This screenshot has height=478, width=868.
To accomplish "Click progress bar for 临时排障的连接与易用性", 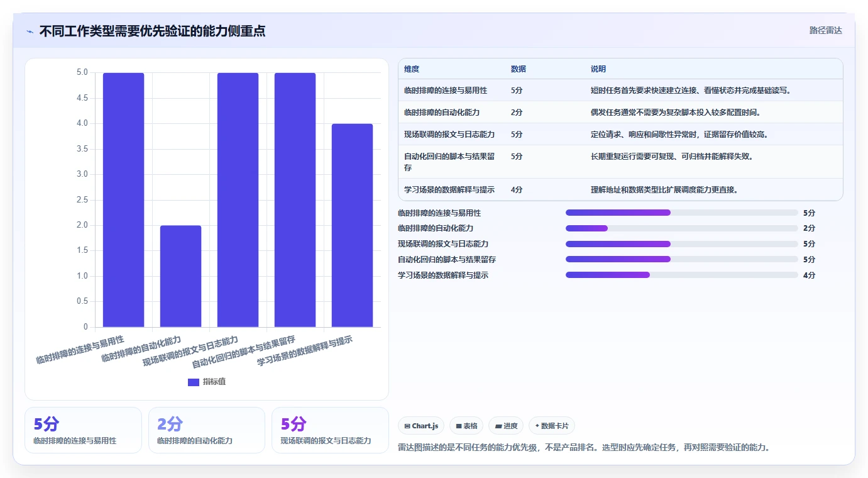I will (681, 213).
